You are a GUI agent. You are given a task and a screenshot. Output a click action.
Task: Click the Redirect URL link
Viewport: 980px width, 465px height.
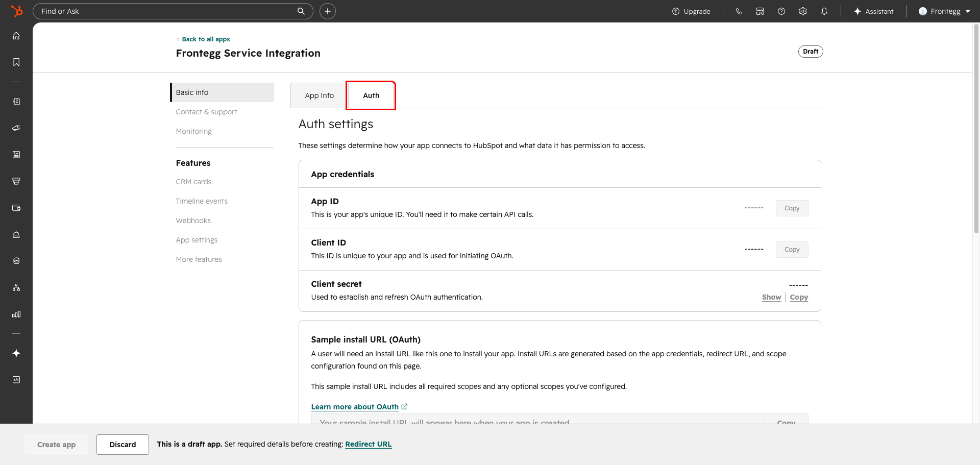pyautogui.click(x=368, y=444)
